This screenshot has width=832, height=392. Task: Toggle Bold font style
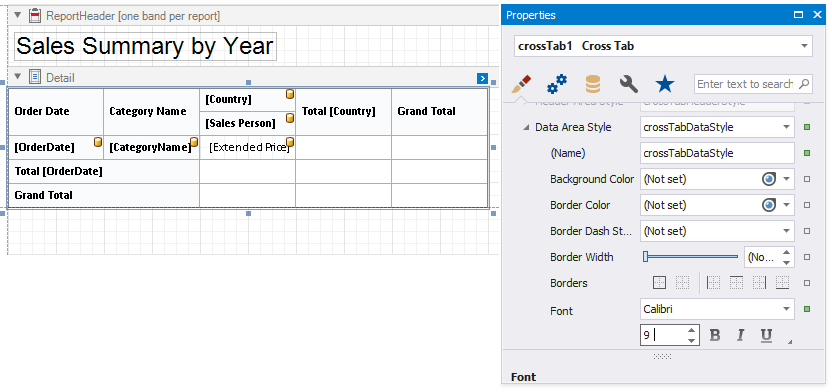(x=715, y=335)
